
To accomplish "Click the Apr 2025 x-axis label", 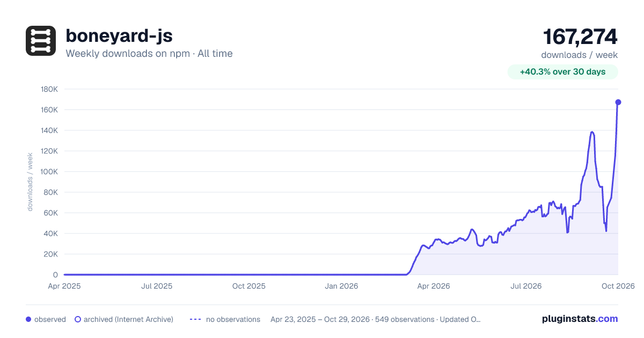I will pos(64,286).
